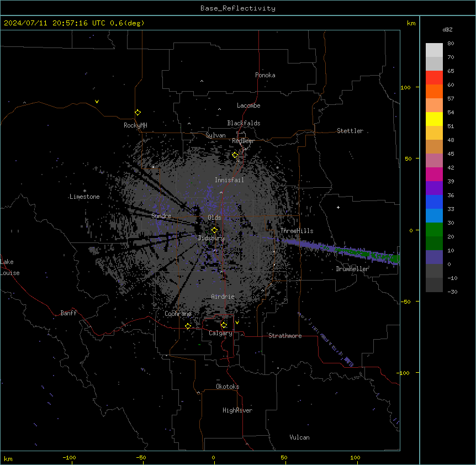Screen dimensions: 476x465
Task: Click the white caret marker left of Okotoks
Action: 199,393
